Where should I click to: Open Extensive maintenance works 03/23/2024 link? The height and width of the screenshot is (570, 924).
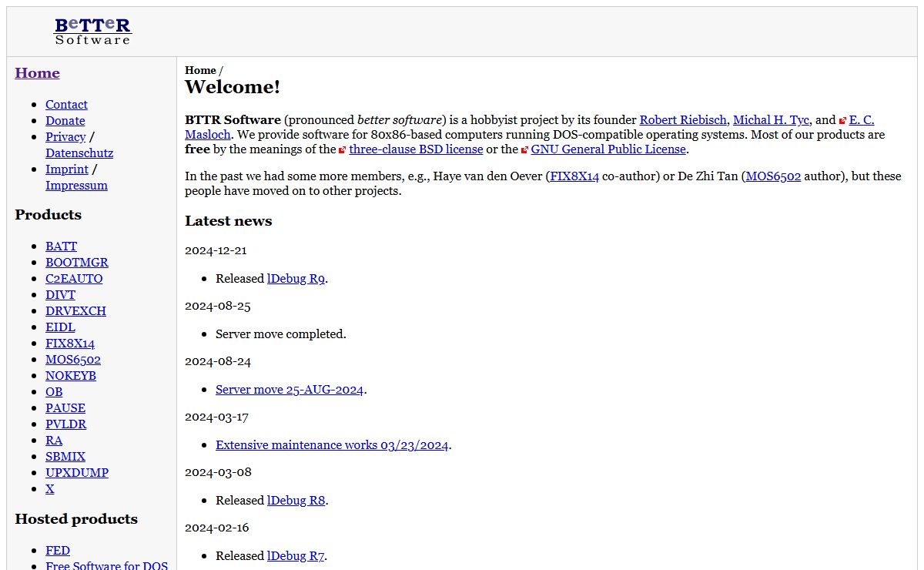click(x=332, y=445)
